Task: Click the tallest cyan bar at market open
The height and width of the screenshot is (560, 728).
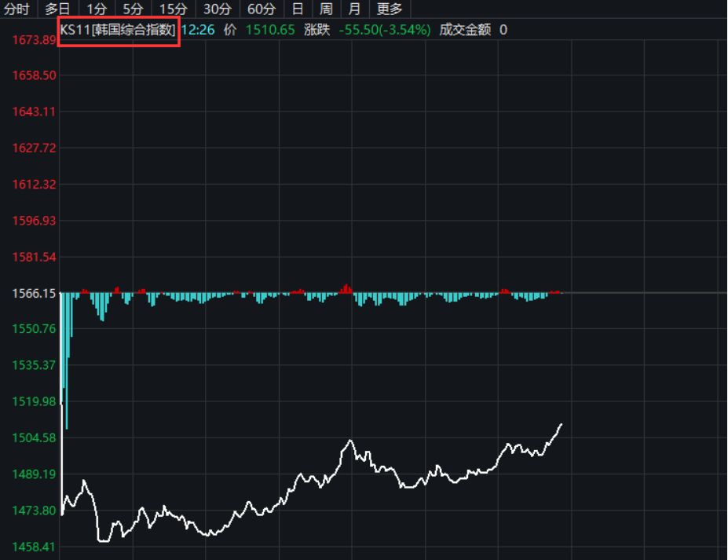Action: (x=67, y=361)
